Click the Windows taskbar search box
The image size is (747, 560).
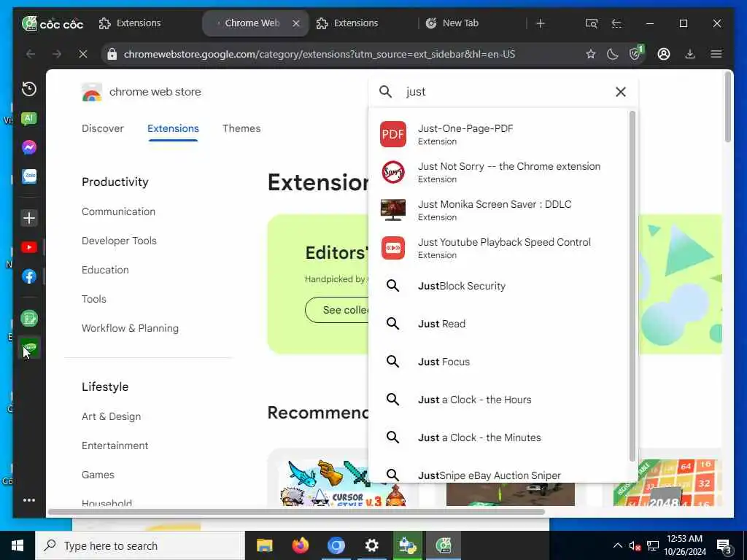pos(140,545)
